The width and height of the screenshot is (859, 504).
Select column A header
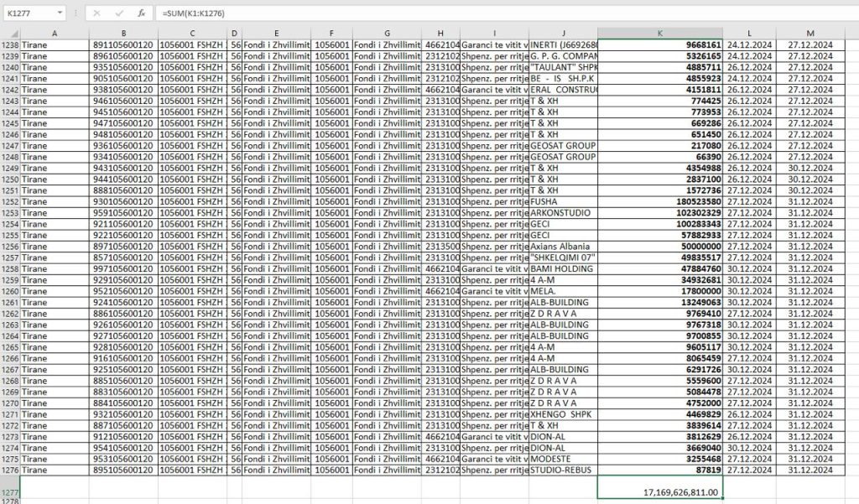55,34
